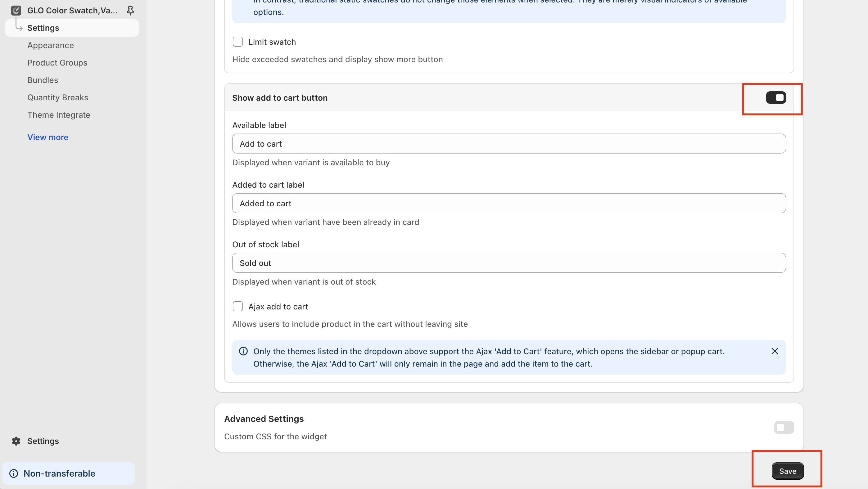Enable the Advanced Settings toggle
The height and width of the screenshot is (489, 868).
tap(784, 427)
